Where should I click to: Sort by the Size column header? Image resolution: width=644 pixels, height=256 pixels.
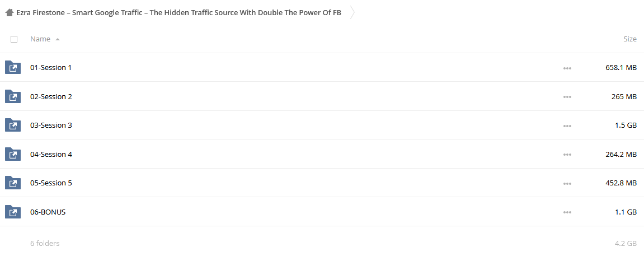click(630, 39)
